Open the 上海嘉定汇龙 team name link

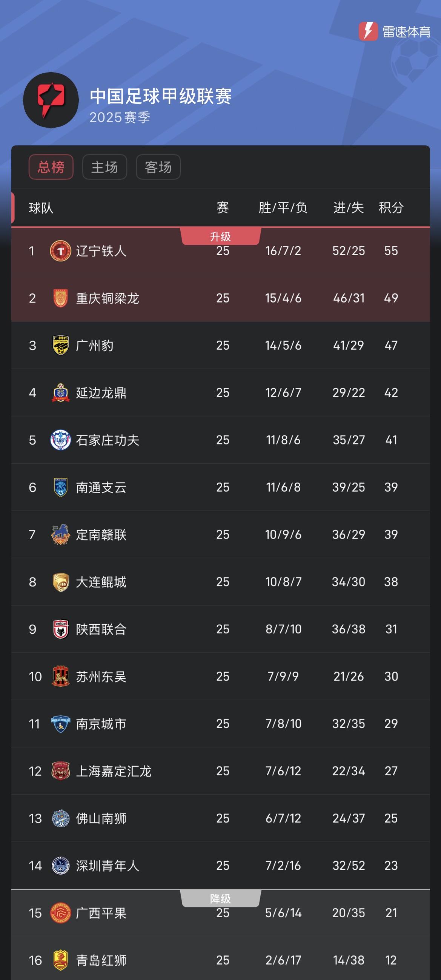tap(114, 771)
